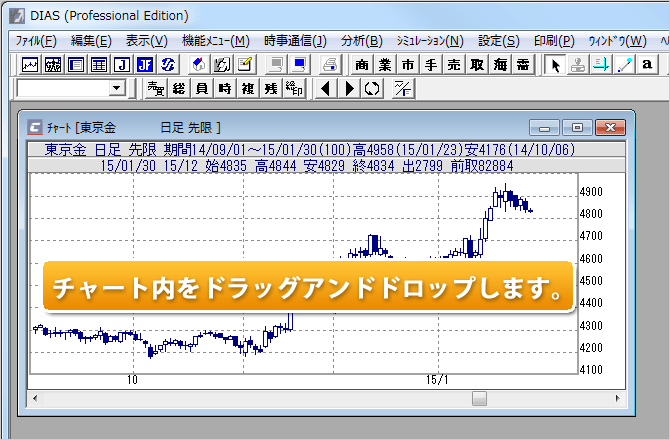Click the refresh circular arrows icon
This screenshot has width=670, height=440.
[372, 89]
